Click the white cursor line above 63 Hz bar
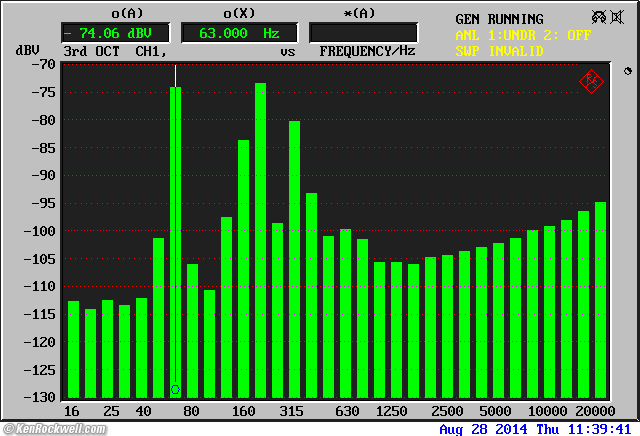The width and height of the screenshot is (640, 436). (x=175, y=76)
